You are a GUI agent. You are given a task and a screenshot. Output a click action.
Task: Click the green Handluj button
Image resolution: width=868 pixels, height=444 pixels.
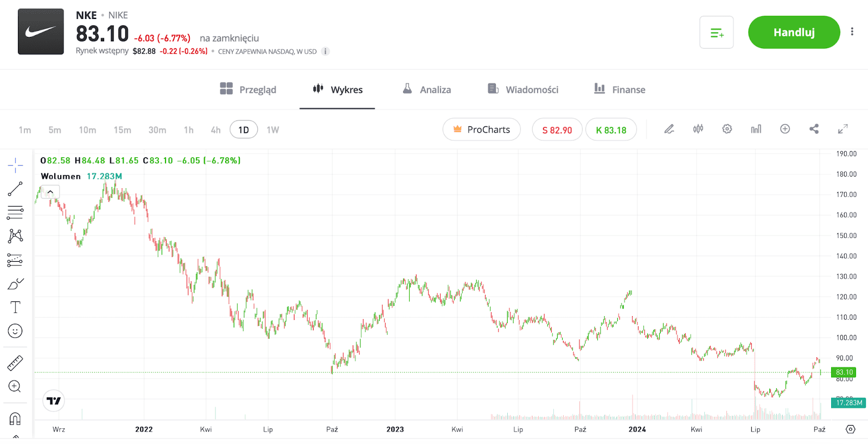(794, 33)
